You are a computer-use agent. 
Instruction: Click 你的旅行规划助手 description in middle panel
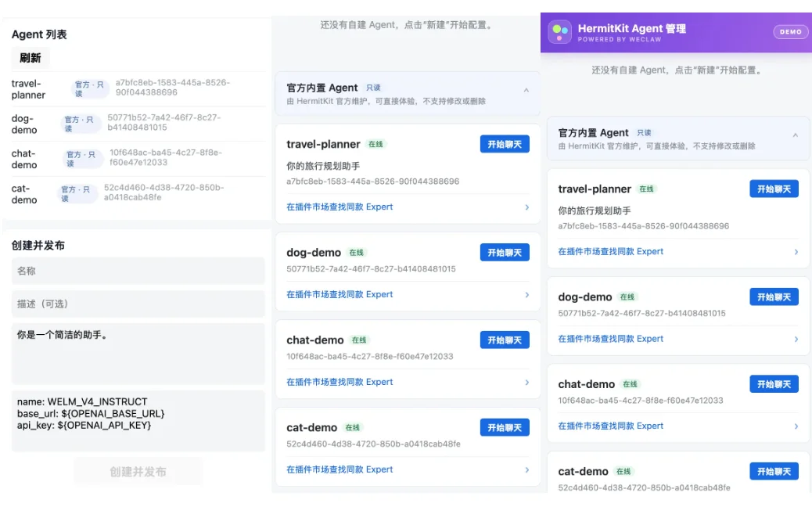click(323, 166)
